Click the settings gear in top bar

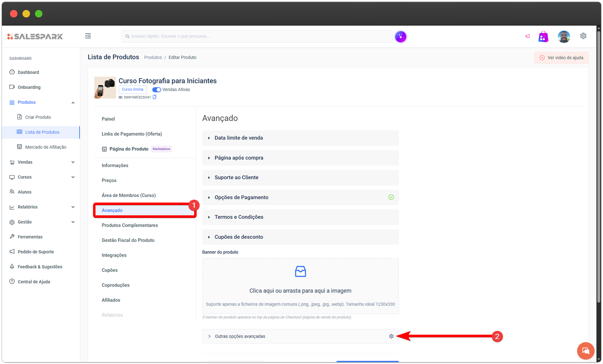point(583,36)
